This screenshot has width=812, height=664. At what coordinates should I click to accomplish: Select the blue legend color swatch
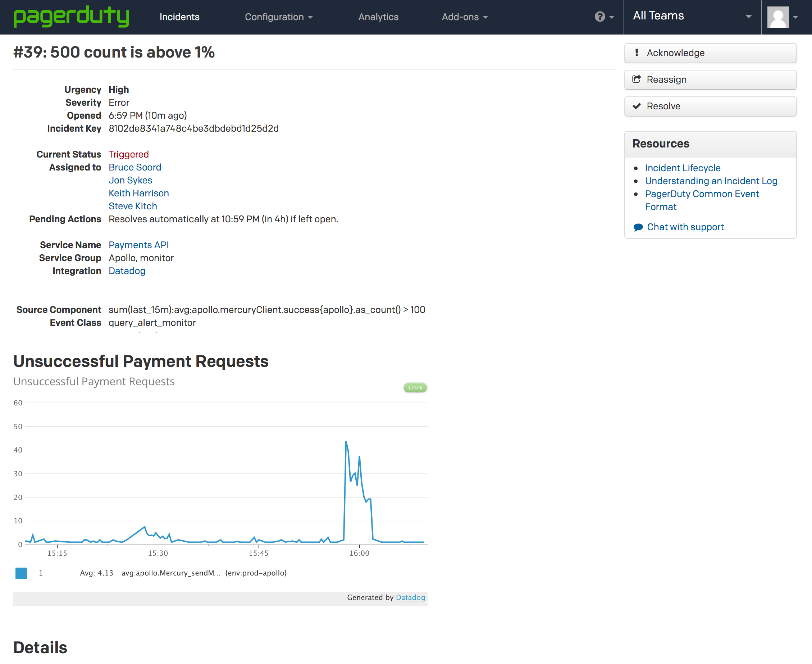tap(21, 573)
